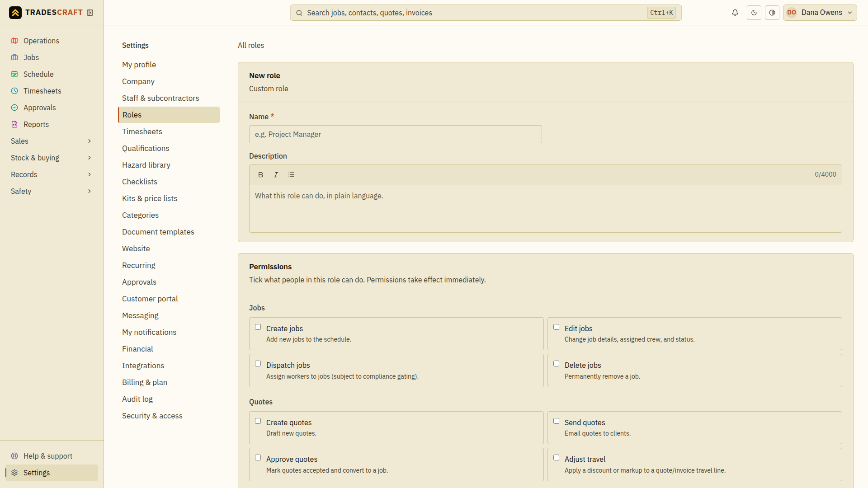Tick the Send quotes checkbox
This screenshot has width=868, height=488.
[557, 421]
